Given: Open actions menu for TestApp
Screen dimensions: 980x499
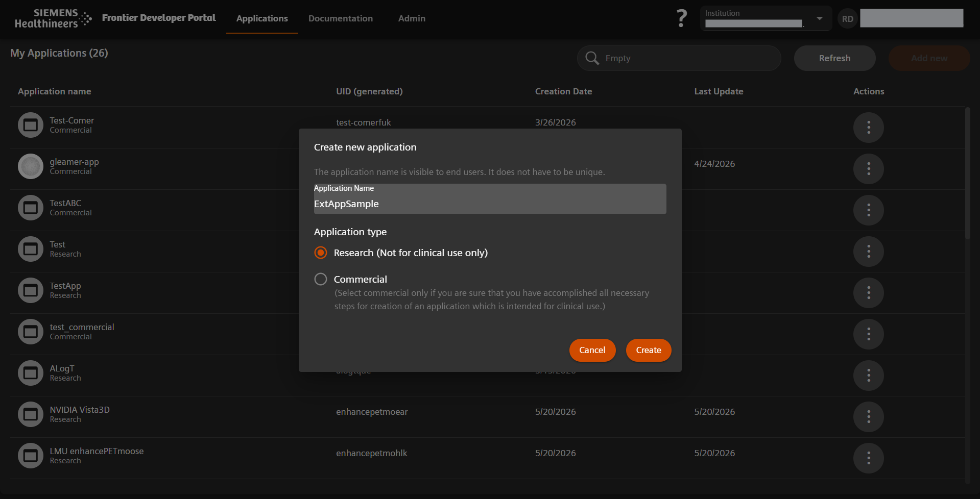Looking at the screenshot, I should [x=868, y=293].
